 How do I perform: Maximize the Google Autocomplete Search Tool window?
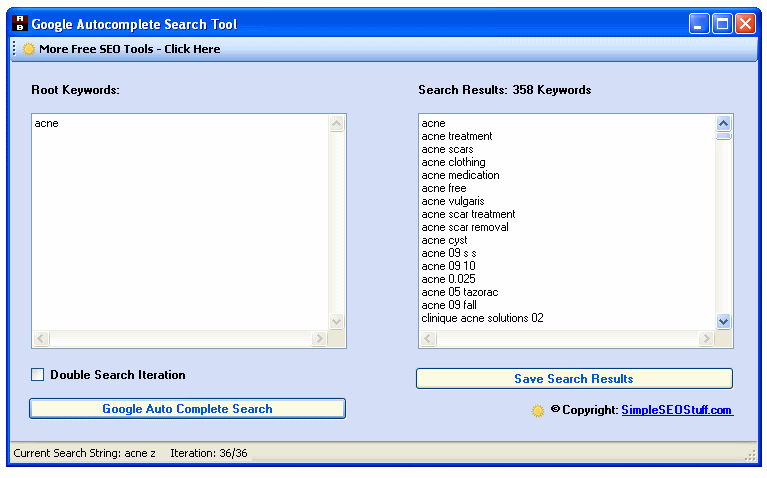722,23
